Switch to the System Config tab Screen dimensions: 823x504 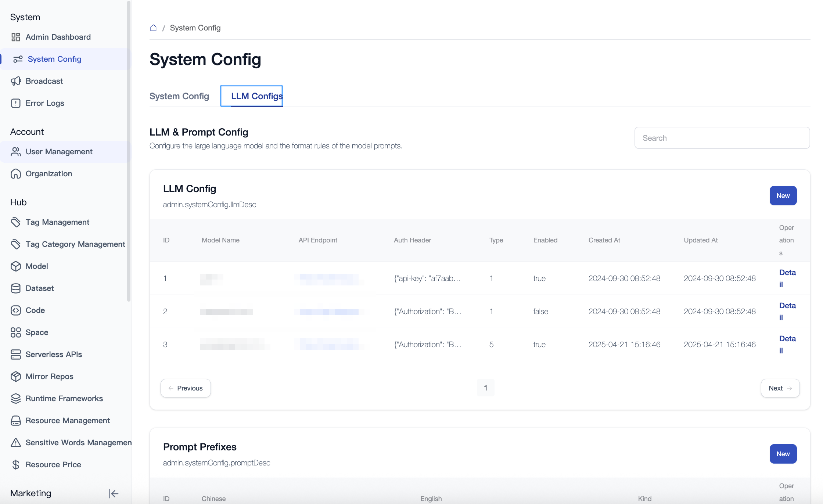click(x=179, y=96)
